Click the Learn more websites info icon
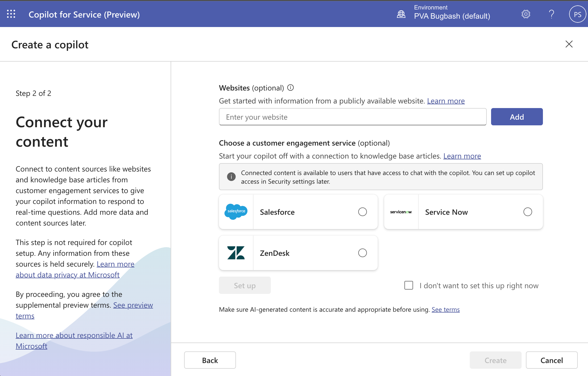The image size is (588, 376). [x=290, y=88]
